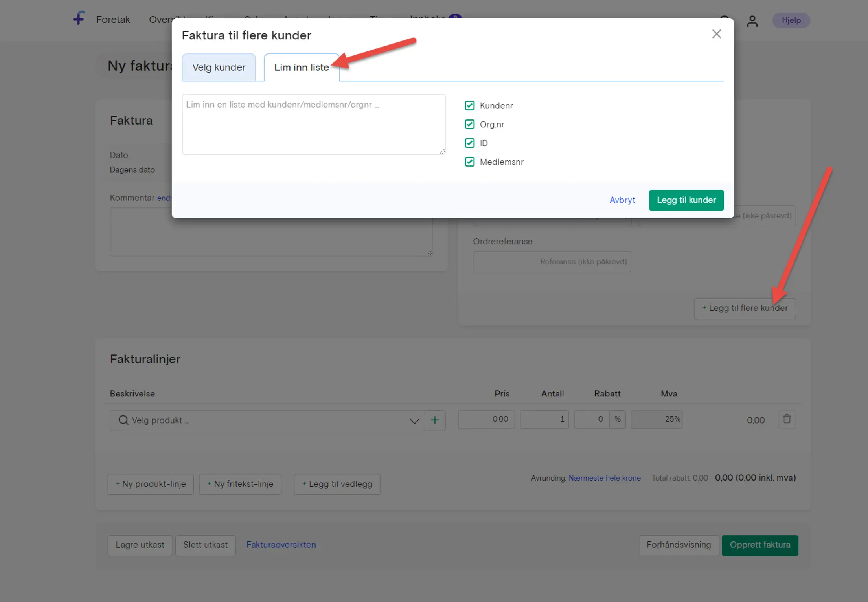This screenshot has height=602, width=868.
Task: Change Avrunding Nærmeste hele krone option
Action: pos(604,478)
